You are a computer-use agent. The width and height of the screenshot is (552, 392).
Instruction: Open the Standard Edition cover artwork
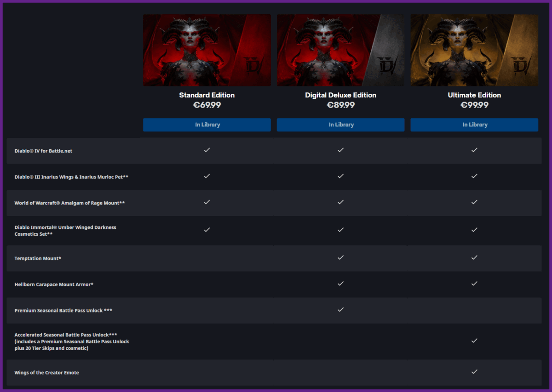point(207,50)
